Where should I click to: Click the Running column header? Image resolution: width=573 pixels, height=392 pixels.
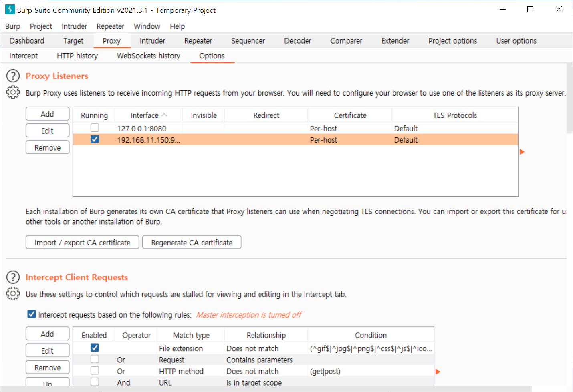(x=94, y=115)
